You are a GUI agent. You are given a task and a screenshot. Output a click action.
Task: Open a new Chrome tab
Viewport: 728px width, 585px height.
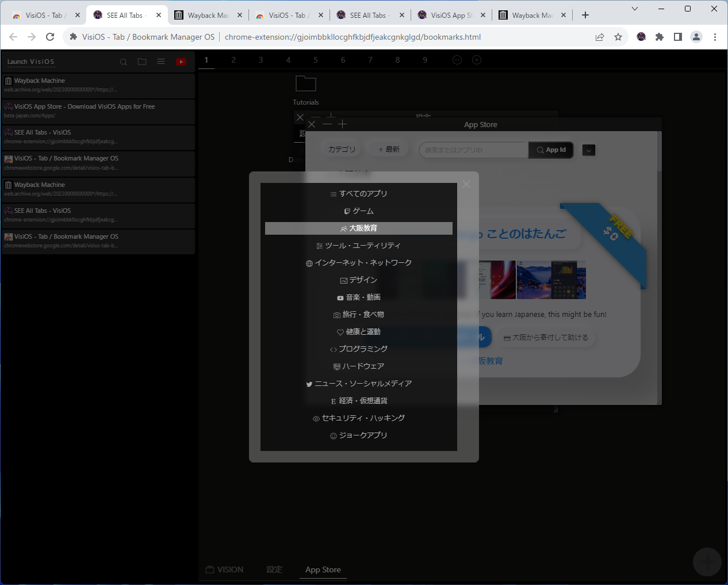click(x=585, y=16)
